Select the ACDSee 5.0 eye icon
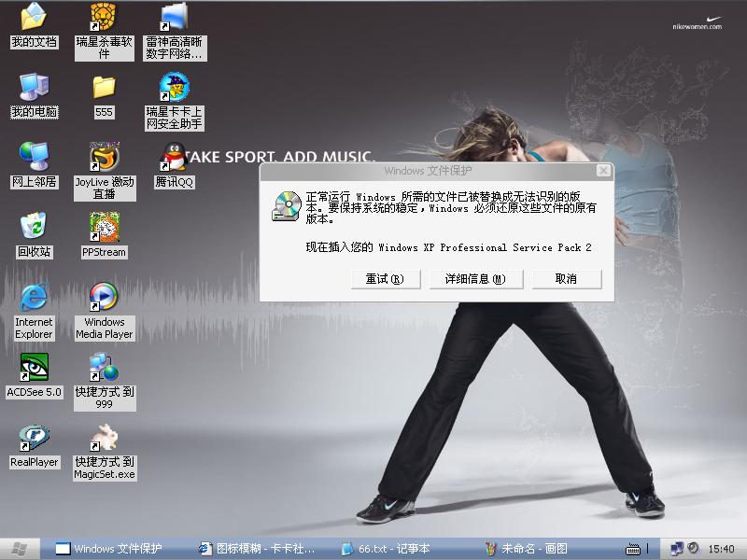This screenshot has width=747, height=560. pyautogui.click(x=34, y=367)
